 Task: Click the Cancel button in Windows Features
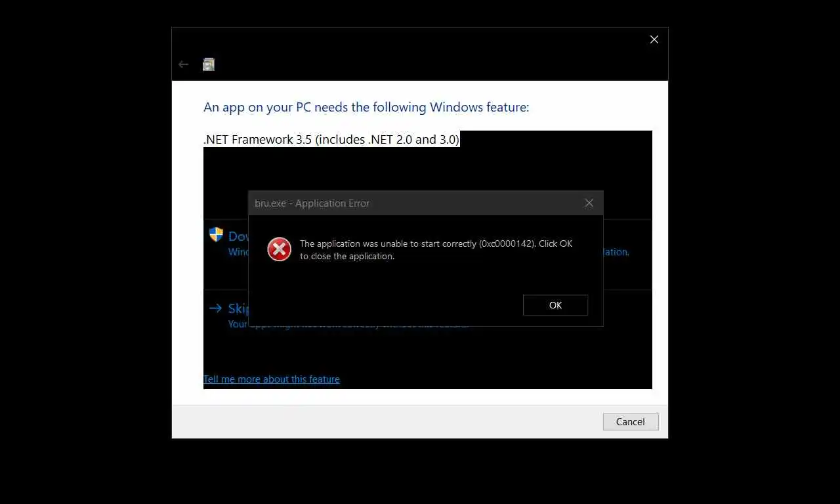pos(631,422)
